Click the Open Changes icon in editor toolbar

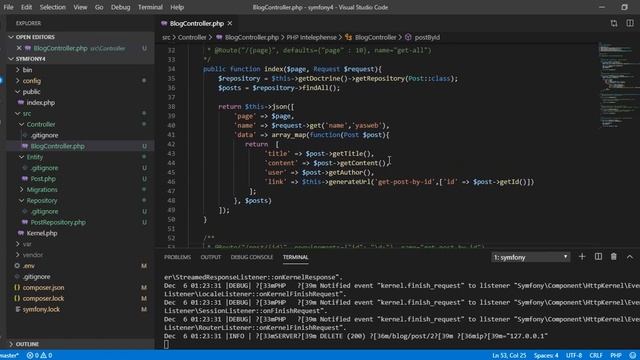(614, 23)
